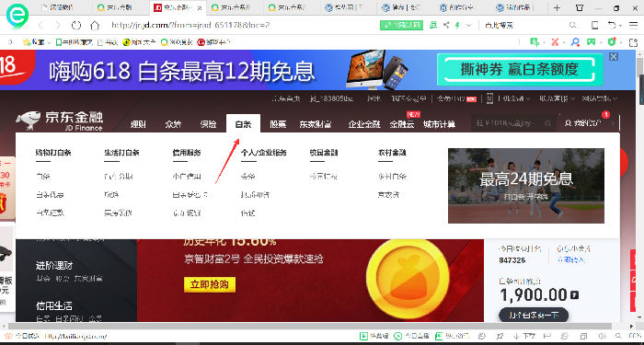Open the 企业金融 navigation tab
This screenshot has width=644, height=345.
pyautogui.click(x=364, y=124)
